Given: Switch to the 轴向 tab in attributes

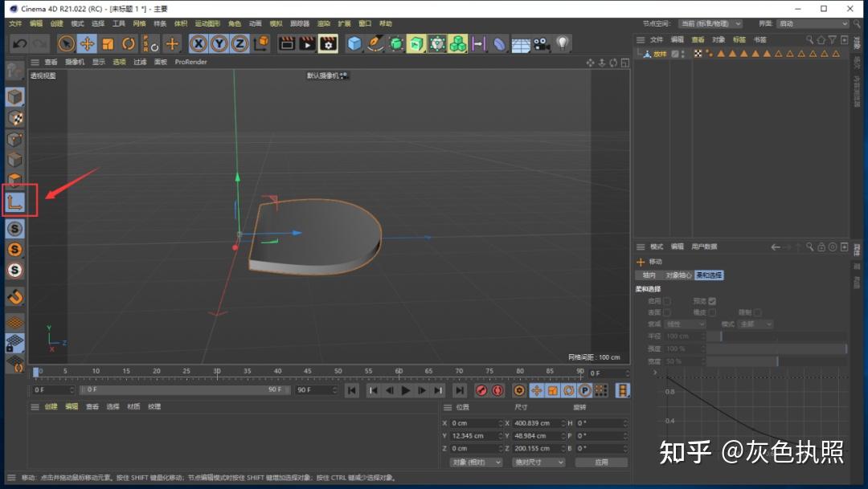Looking at the screenshot, I should coord(649,275).
